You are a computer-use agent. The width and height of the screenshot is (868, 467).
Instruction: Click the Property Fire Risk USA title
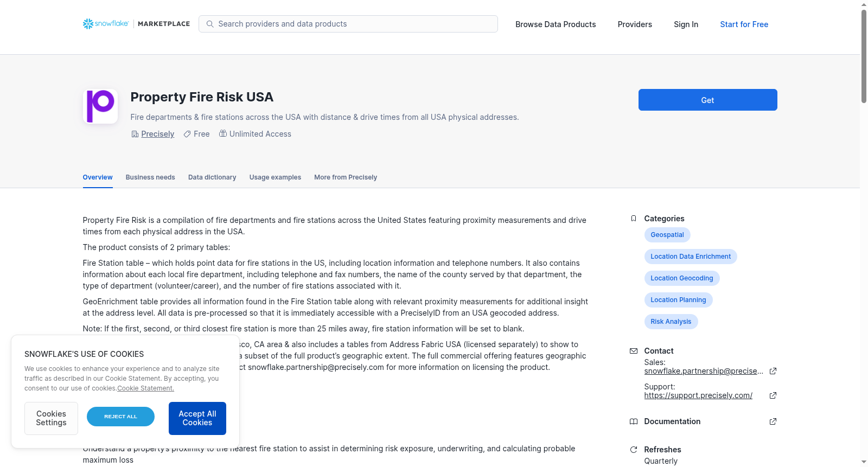click(202, 97)
